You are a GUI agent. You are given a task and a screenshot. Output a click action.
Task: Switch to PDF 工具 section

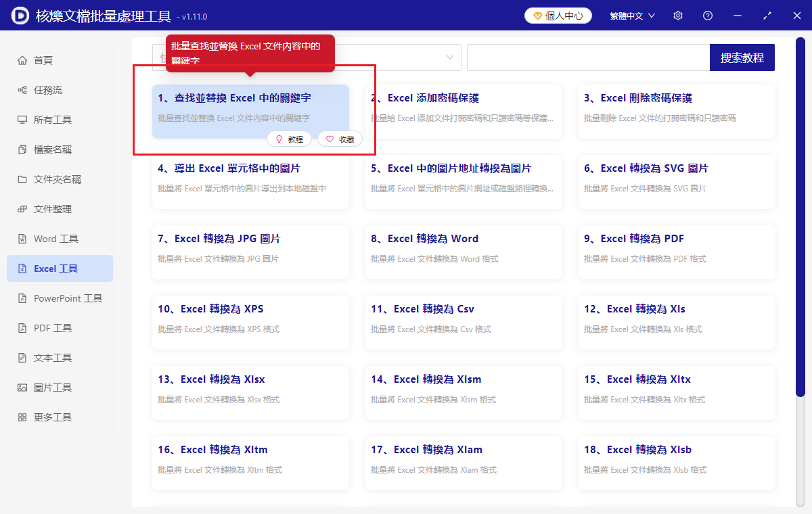pos(60,328)
